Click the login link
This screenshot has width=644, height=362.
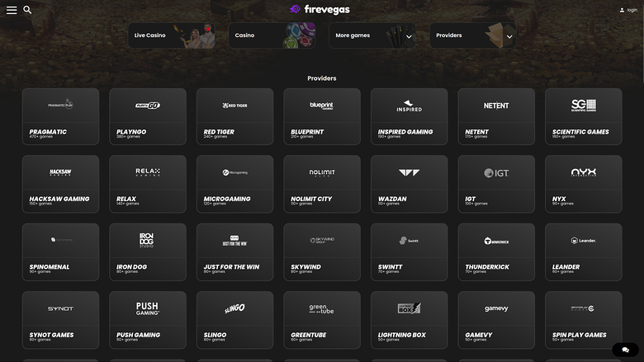628,10
